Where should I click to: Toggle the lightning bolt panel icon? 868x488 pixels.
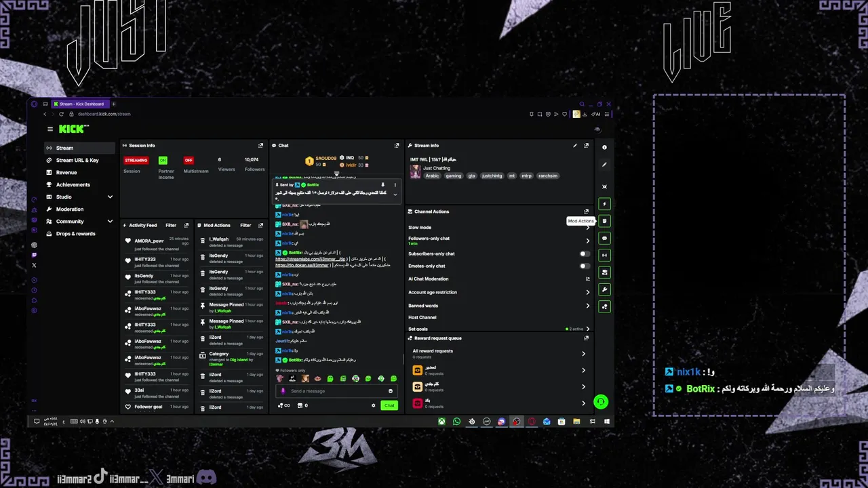(x=604, y=204)
